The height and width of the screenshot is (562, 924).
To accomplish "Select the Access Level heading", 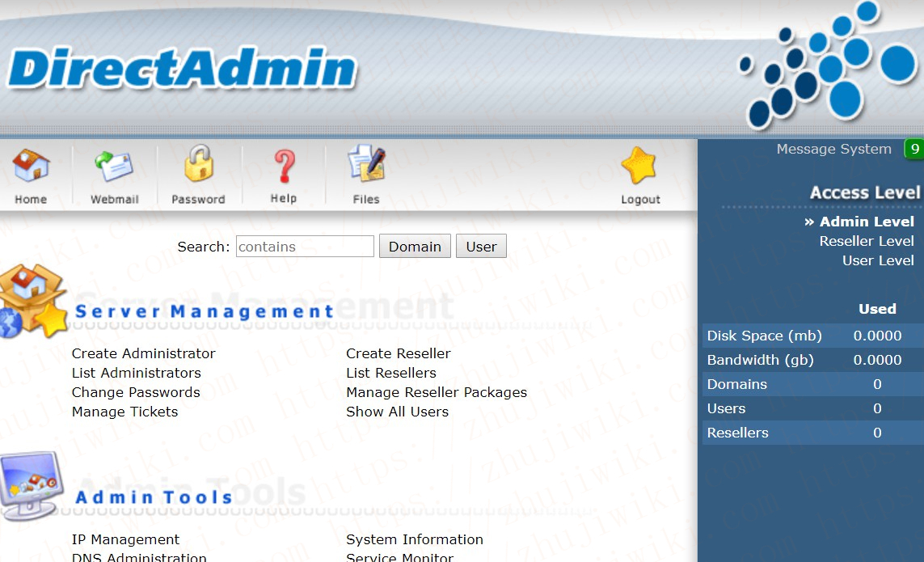I will (x=864, y=192).
